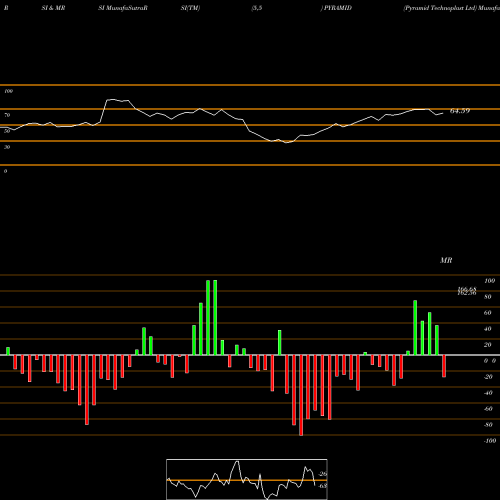Click the MR axis label 40

(488, 329)
